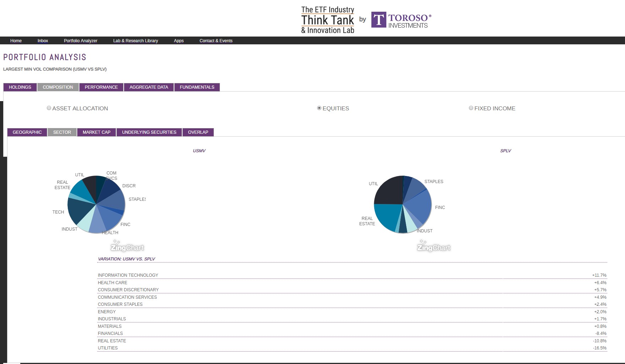Switch to the Sector sub-tab

[62, 132]
